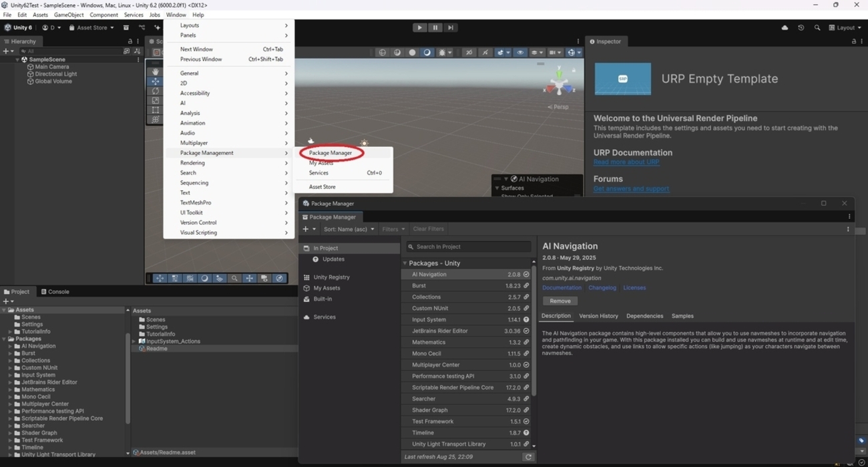868x467 pixels.
Task: Click Remove button for AI Navigation
Action: 560,301
